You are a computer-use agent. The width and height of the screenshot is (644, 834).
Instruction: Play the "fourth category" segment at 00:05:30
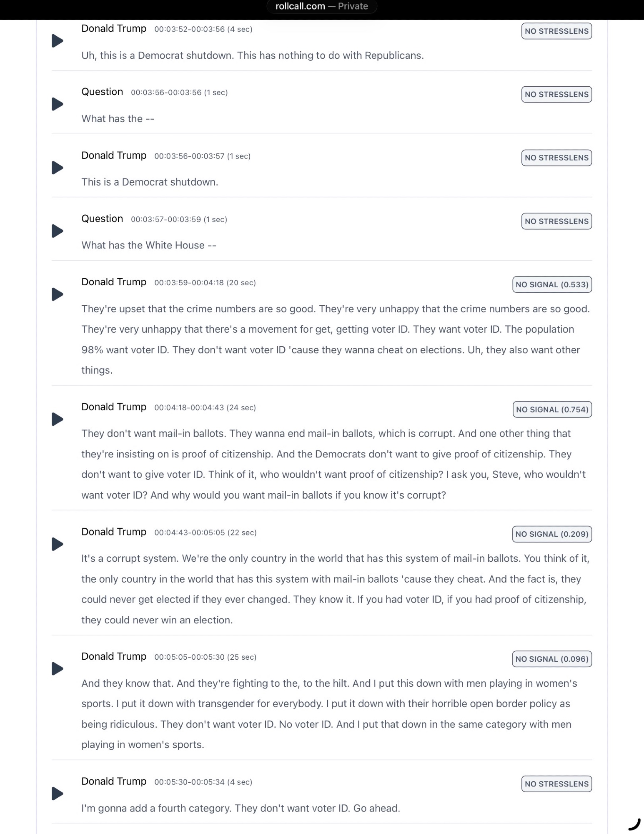(x=57, y=794)
